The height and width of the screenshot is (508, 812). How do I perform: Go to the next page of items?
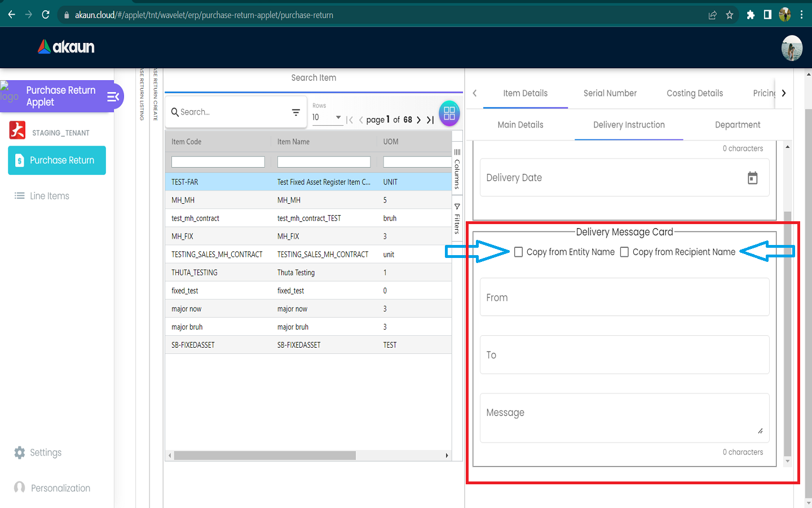(x=418, y=120)
